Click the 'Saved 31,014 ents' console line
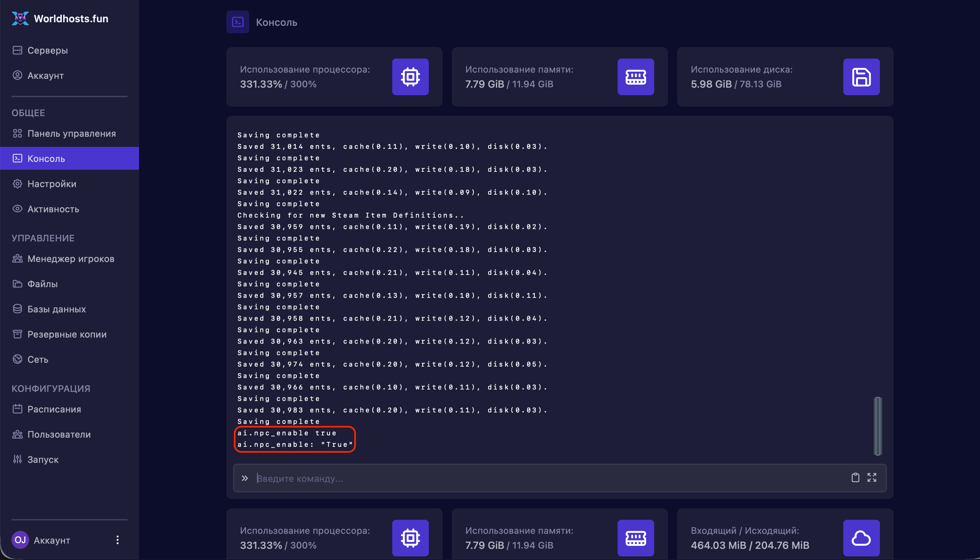980x560 pixels. tap(392, 146)
